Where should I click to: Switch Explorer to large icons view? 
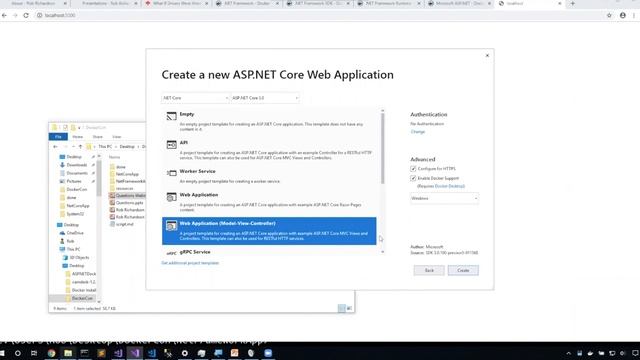pos(349,309)
